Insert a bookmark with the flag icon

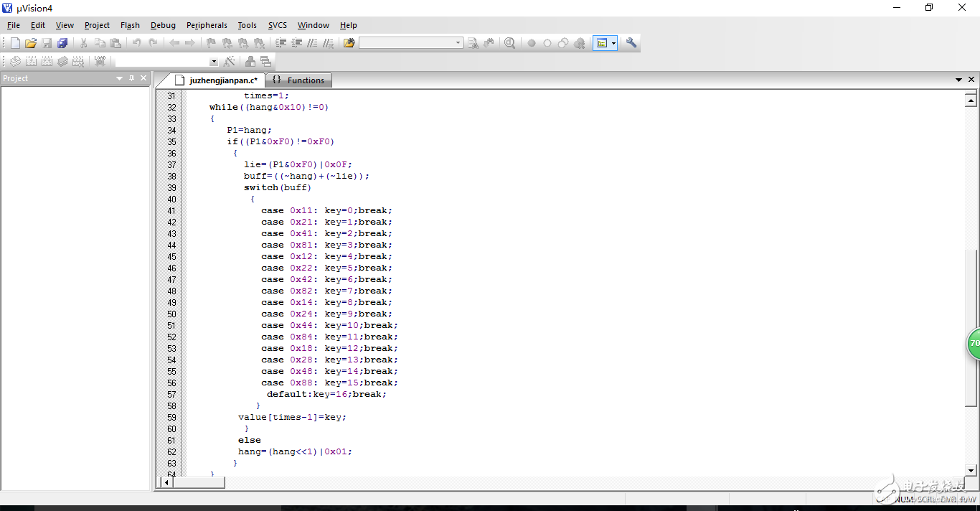tap(211, 43)
